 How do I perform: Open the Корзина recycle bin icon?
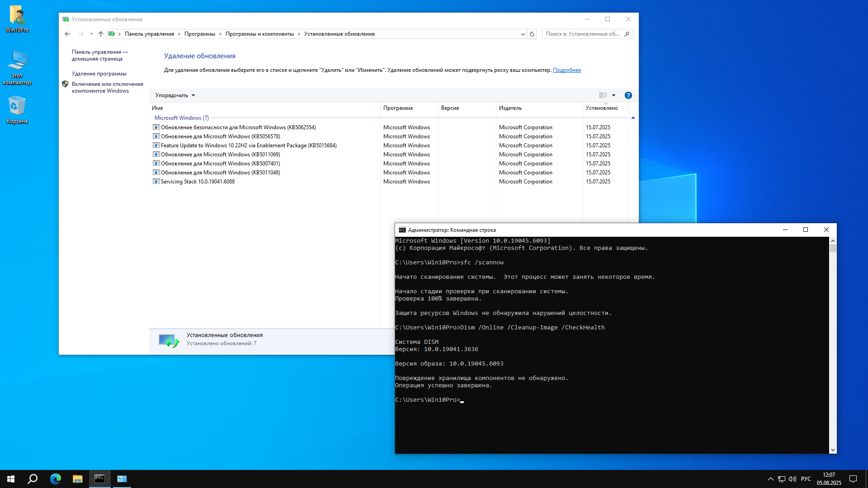click(x=17, y=110)
